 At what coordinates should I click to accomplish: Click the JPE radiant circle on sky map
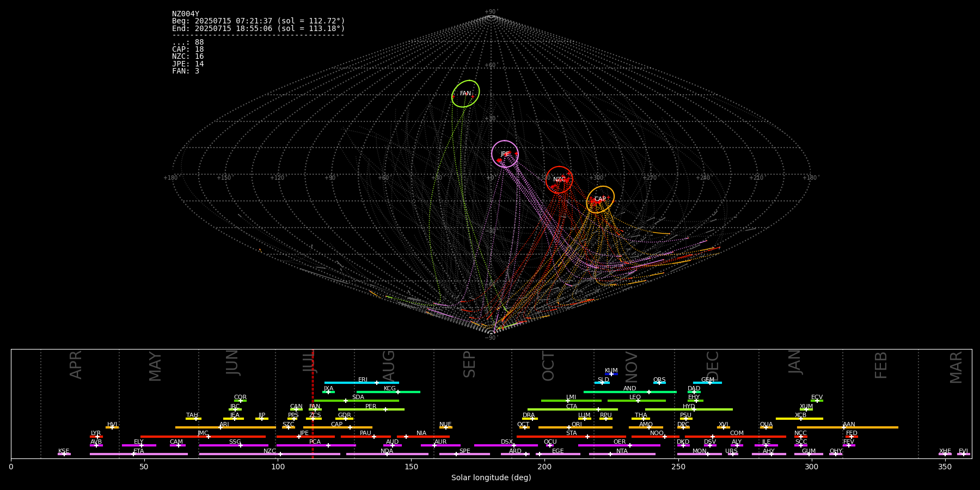(505, 154)
